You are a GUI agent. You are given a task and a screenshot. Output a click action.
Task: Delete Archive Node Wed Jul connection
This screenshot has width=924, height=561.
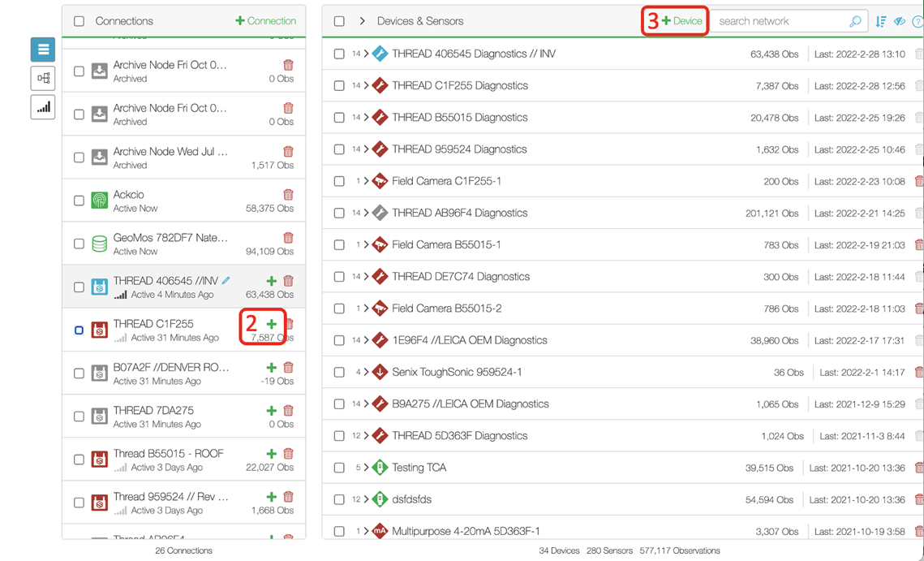(288, 152)
